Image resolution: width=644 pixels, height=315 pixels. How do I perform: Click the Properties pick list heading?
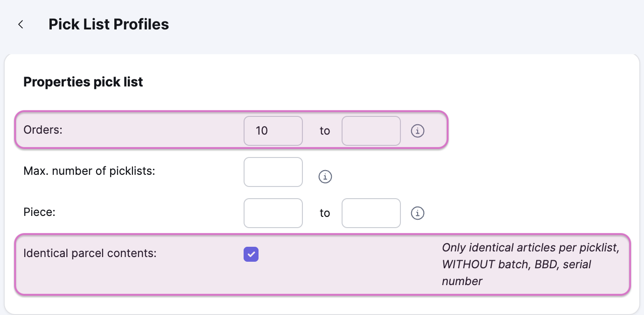(x=83, y=82)
